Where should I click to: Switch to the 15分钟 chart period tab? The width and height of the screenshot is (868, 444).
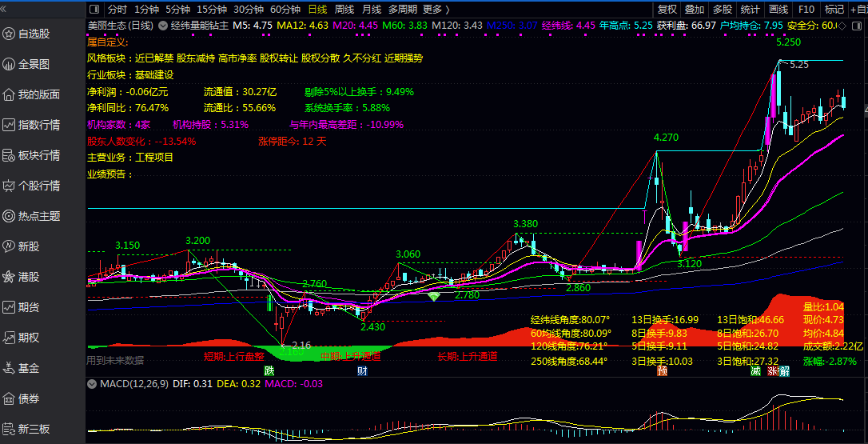click(x=212, y=10)
